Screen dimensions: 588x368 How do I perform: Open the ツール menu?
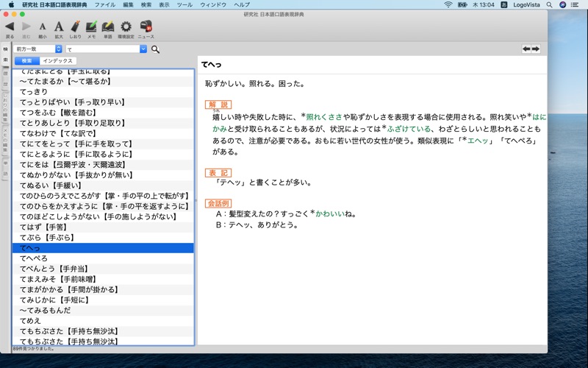click(184, 4)
